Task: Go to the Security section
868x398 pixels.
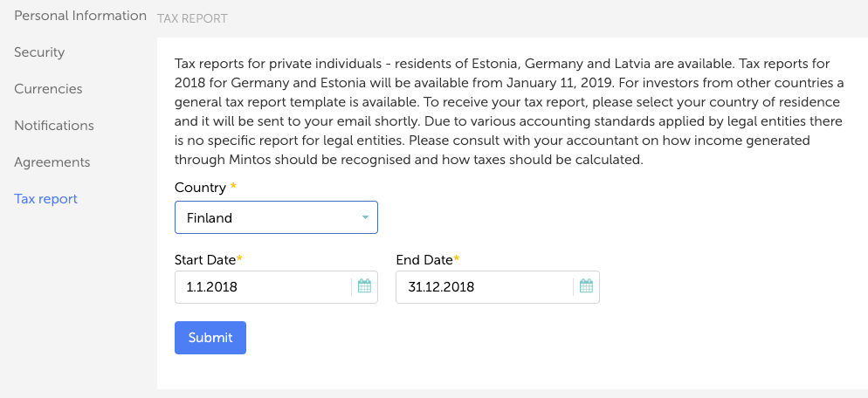Action: [39, 52]
